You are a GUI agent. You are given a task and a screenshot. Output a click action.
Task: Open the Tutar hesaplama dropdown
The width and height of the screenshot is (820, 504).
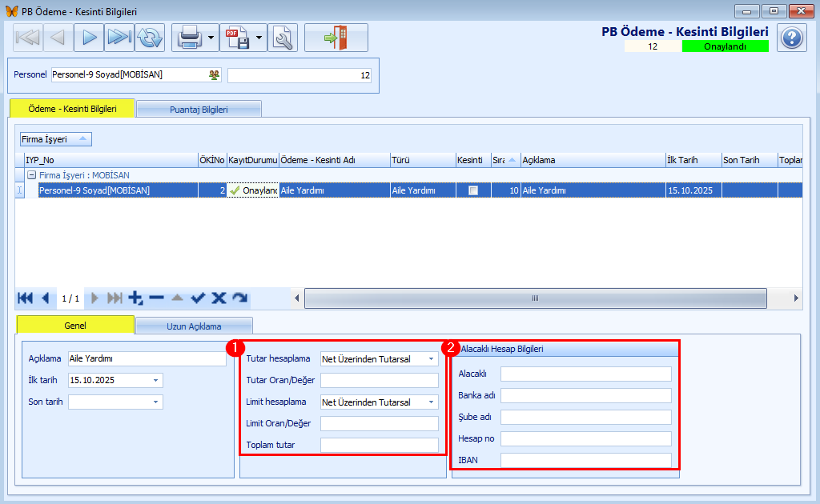pyautogui.click(x=432, y=359)
